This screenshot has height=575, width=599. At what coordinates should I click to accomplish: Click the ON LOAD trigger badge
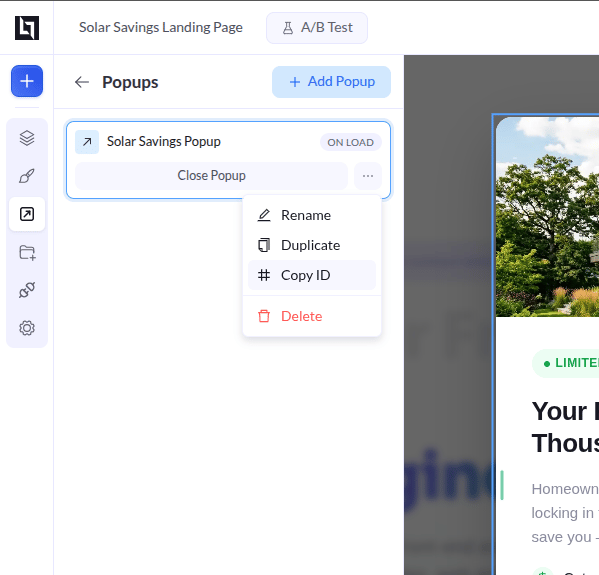tap(350, 143)
